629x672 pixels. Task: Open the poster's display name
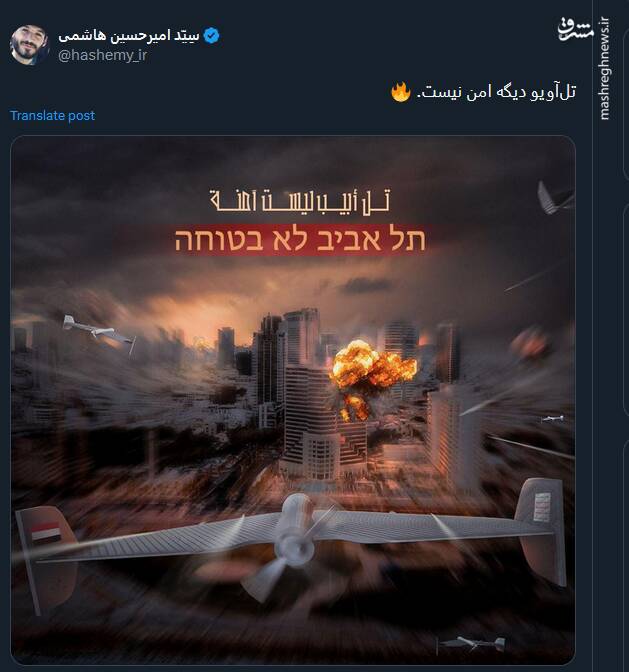[x=129, y=36]
